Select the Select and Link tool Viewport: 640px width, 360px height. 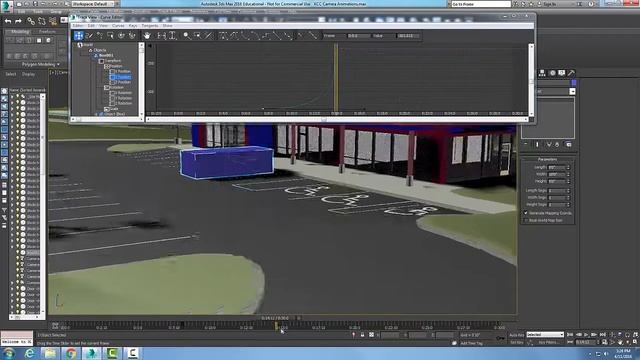tap(31, 21)
